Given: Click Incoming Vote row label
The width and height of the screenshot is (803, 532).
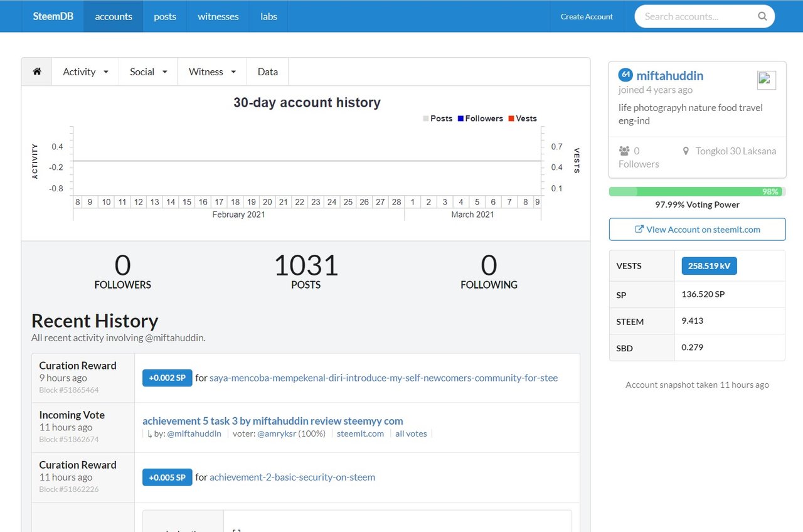Looking at the screenshot, I should pos(72,415).
